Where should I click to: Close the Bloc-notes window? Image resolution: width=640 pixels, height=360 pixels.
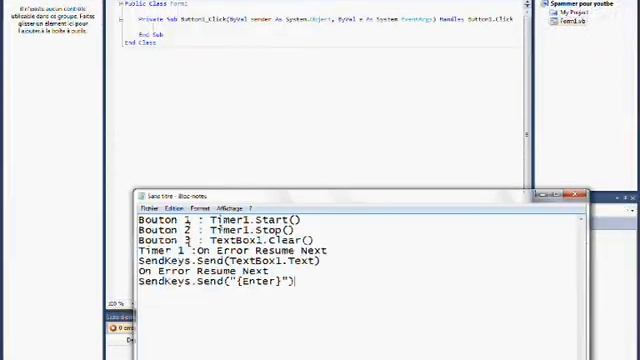pos(575,195)
